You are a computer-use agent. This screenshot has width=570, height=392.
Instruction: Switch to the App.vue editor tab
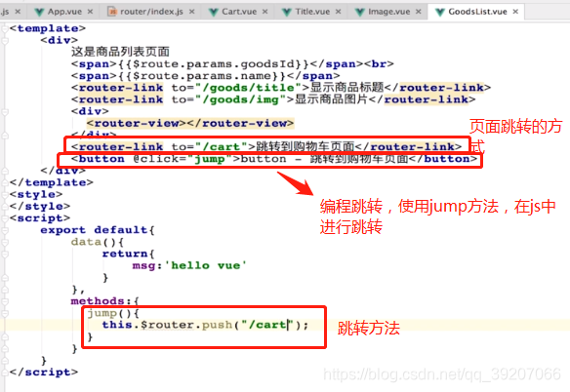click(64, 12)
